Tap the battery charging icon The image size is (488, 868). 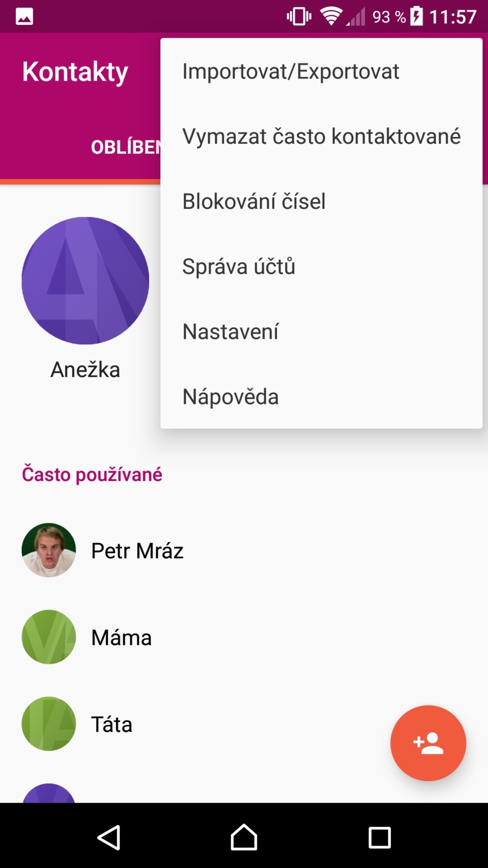tap(417, 16)
